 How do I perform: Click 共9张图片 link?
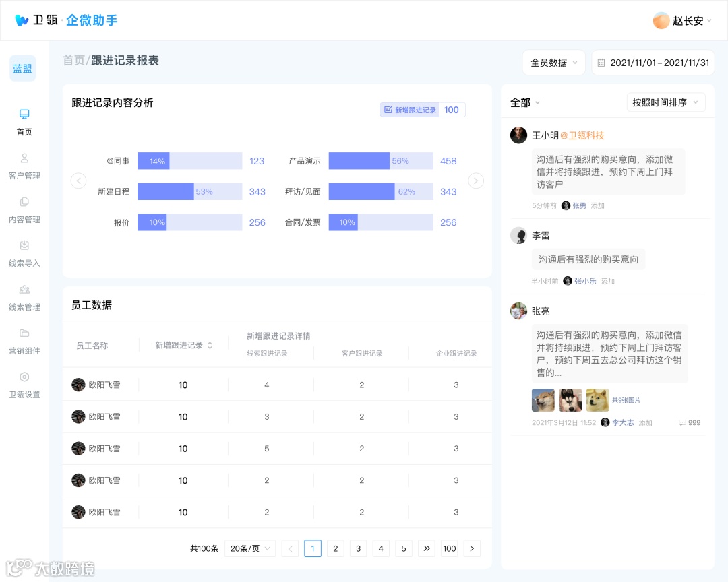[626, 400]
